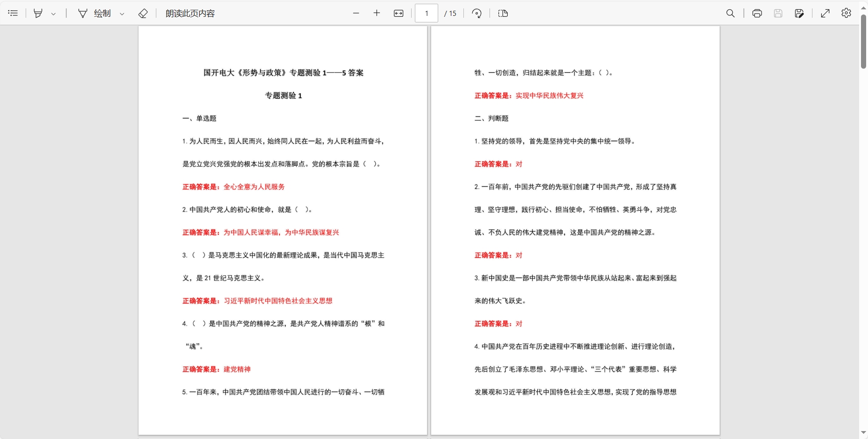
Task: Zoom out with the minus icon
Action: pyautogui.click(x=356, y=13)
